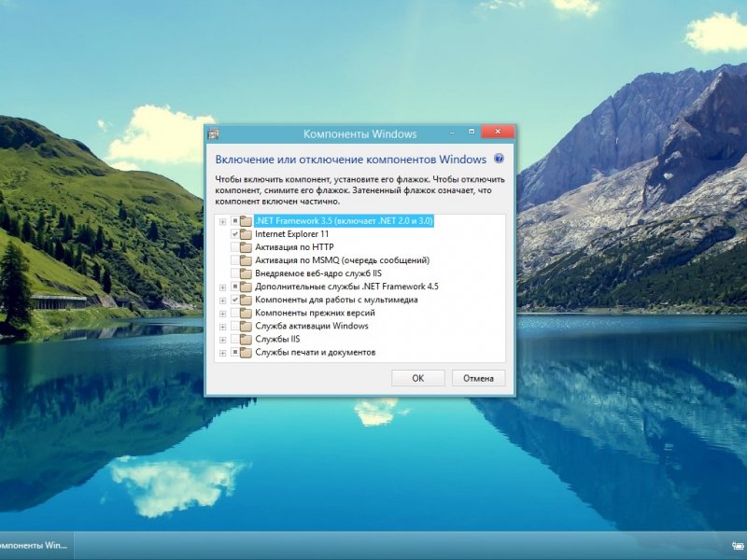
Task: Uncheck Компоненты для работы с мультимедиа checkbox
Action: pos(235,300)
